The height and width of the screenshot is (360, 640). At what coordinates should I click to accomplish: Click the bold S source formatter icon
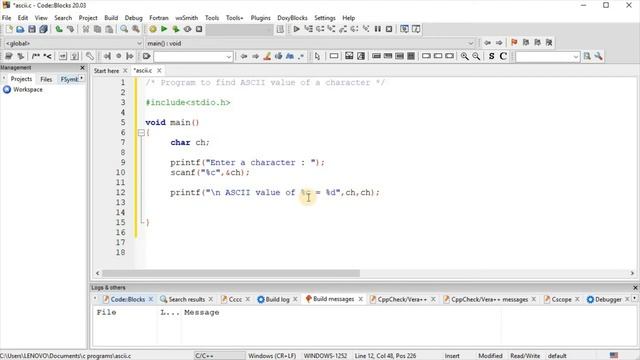pos(491,56)
